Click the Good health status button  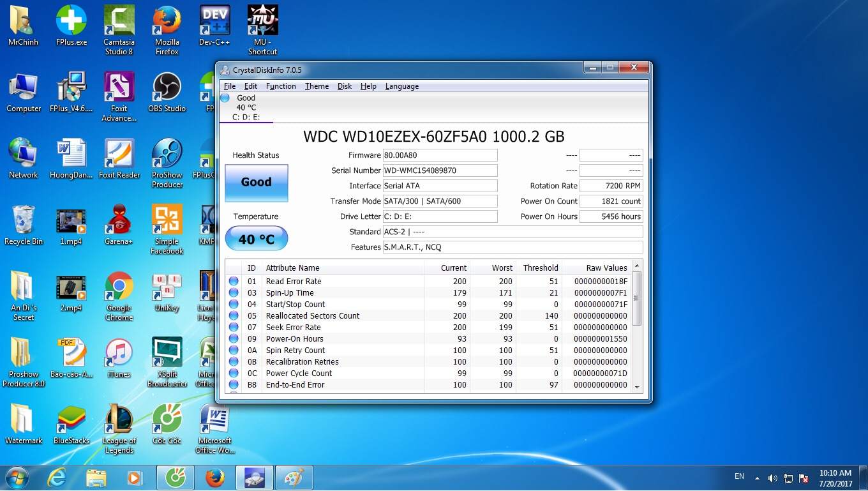point(256,183)
